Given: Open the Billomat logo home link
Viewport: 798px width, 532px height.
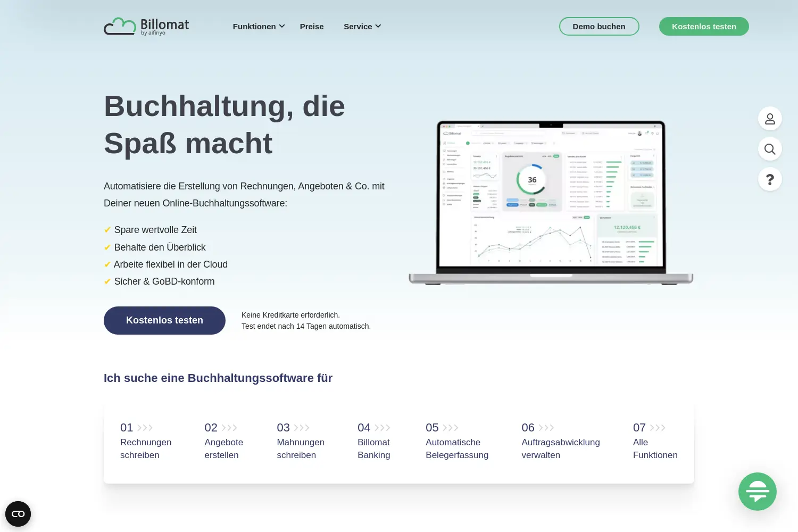Looking at the screenshot, I should [x=146, y=26].
